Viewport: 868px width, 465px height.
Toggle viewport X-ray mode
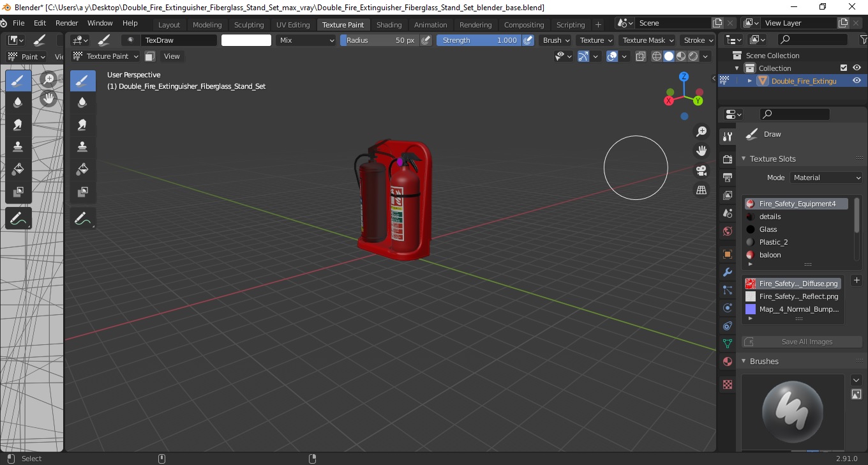[x=641, y=56]
